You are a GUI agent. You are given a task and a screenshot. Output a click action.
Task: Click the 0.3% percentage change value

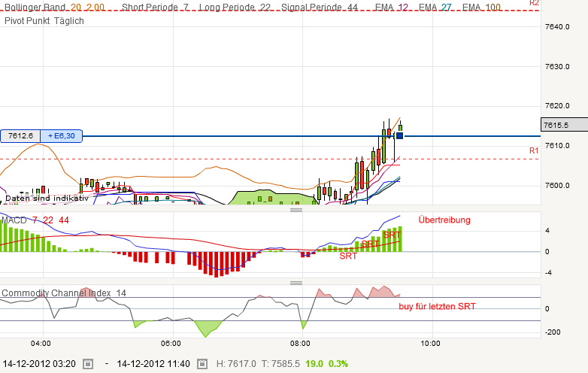[x=338, y=364]
